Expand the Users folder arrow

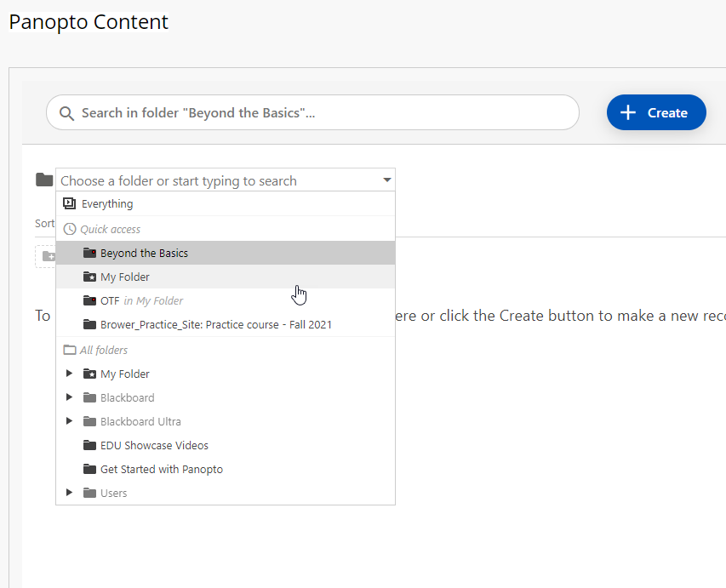[x=70, y=492]
